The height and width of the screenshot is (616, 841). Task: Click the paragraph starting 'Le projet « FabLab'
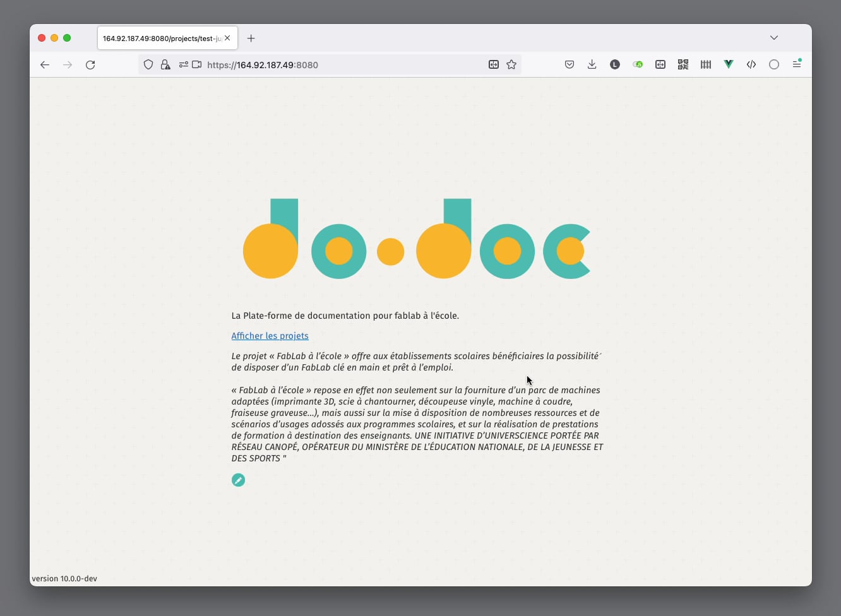click(416, 362)
